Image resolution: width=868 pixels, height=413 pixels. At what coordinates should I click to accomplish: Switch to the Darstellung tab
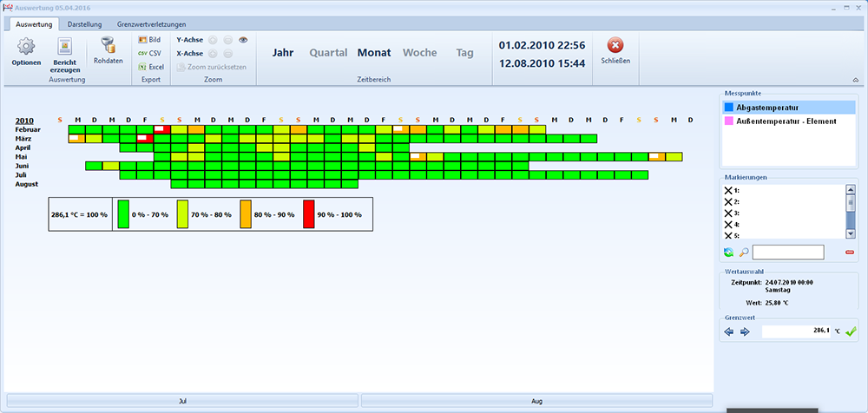point(85,24)
